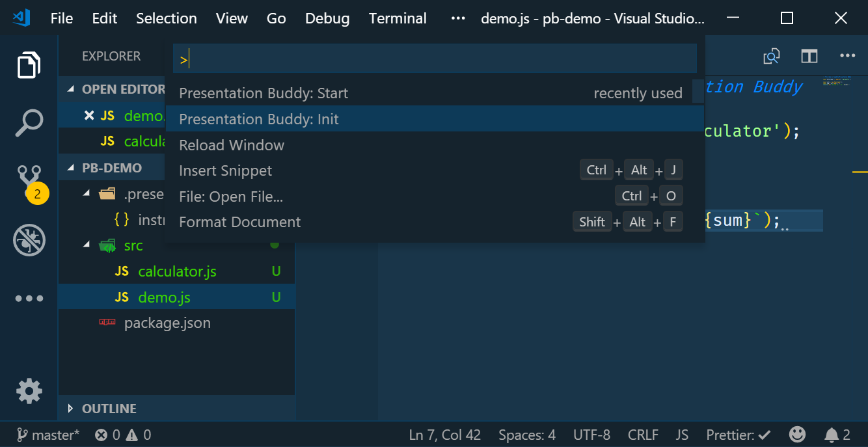Collapse the PB-DEMO section

[x=71, y=168]
